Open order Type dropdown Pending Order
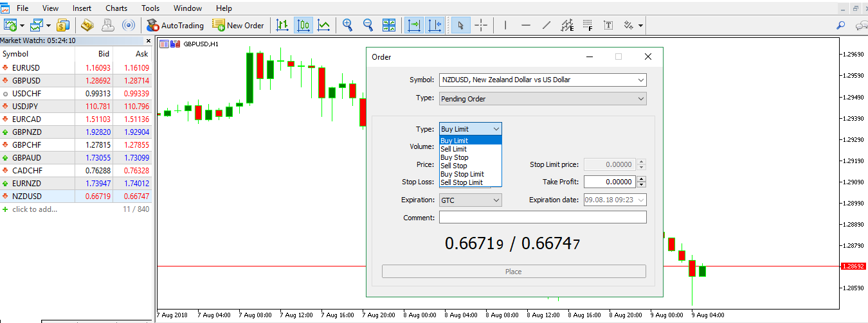The height and width of the screenshot is (323, 868). coord(543,99)
